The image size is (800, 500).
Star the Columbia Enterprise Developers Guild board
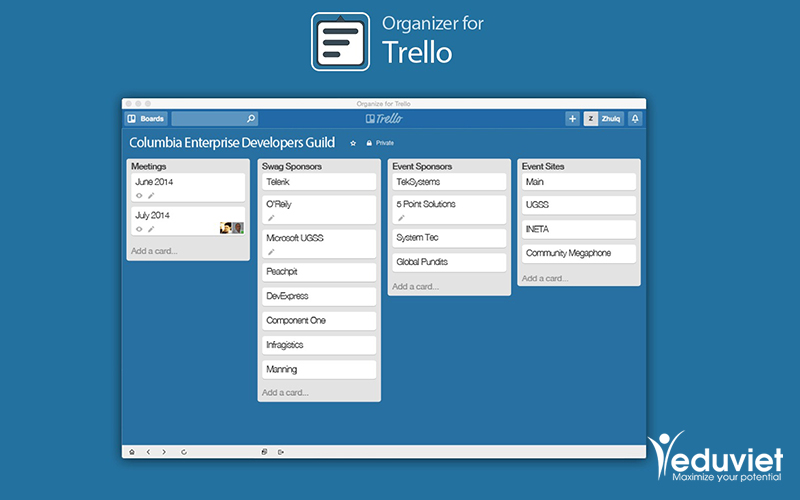tap(353, 143)
